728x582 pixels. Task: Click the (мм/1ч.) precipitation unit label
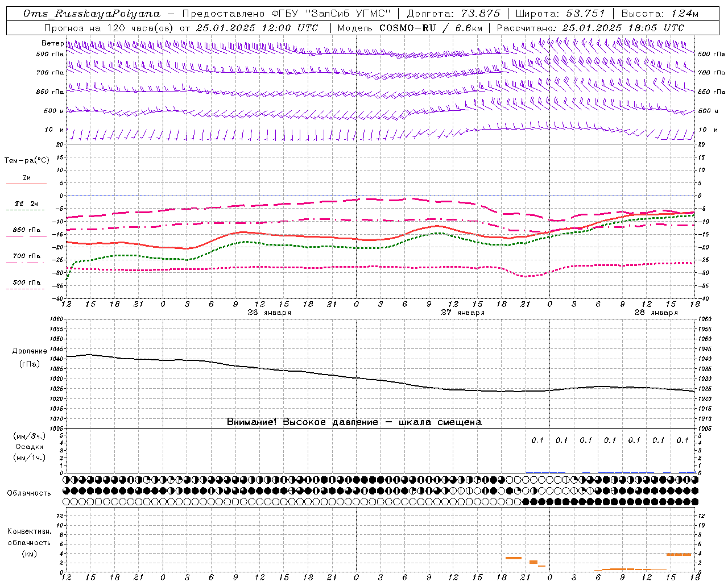[29, 458]
